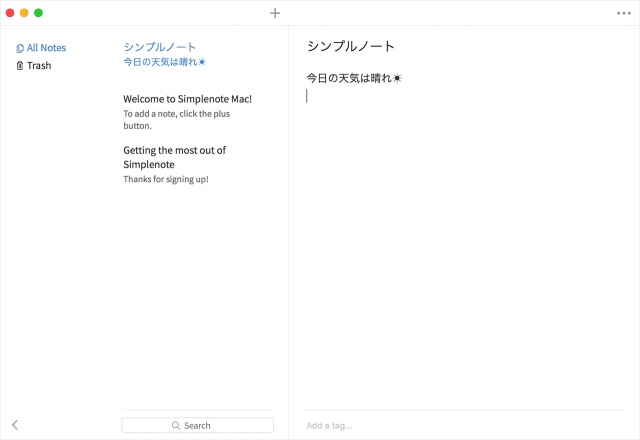Close window with red button

(10, 13)
